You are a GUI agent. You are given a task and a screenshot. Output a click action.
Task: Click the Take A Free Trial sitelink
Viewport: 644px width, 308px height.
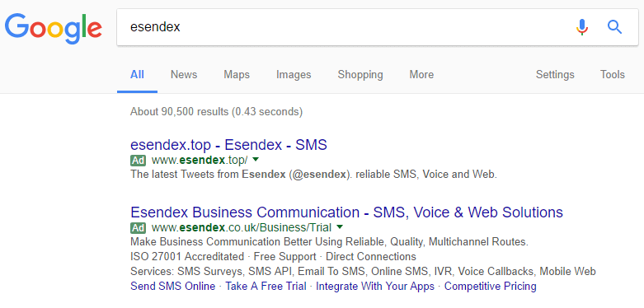(266, 287)
